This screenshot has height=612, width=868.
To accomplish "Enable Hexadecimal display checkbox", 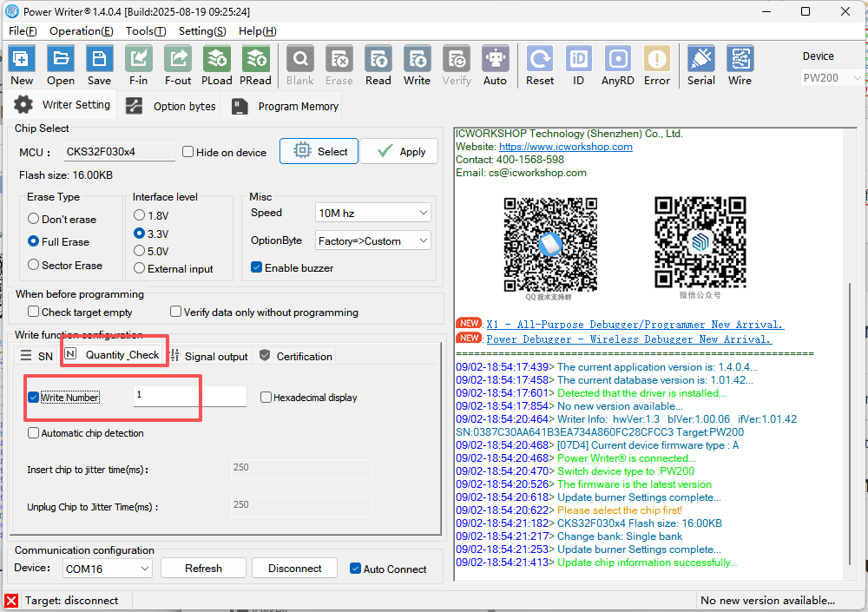I will tap(266, 397).
